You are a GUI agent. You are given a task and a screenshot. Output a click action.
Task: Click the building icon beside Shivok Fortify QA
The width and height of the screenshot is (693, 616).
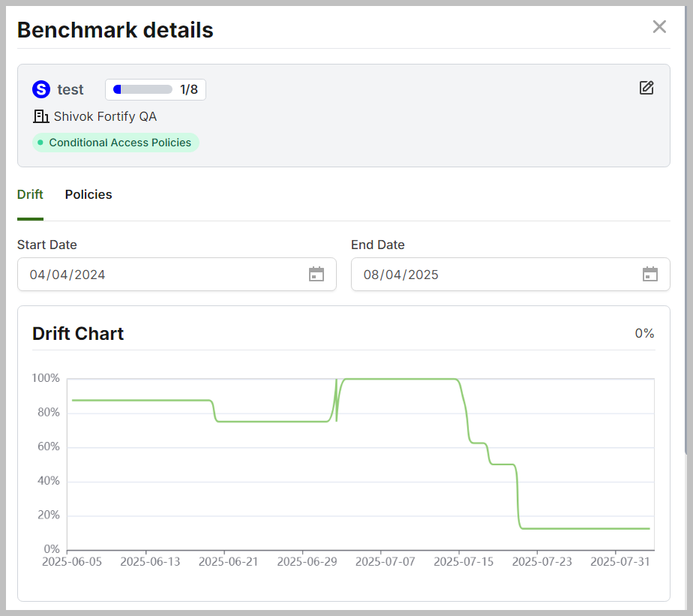coord(40,116)
